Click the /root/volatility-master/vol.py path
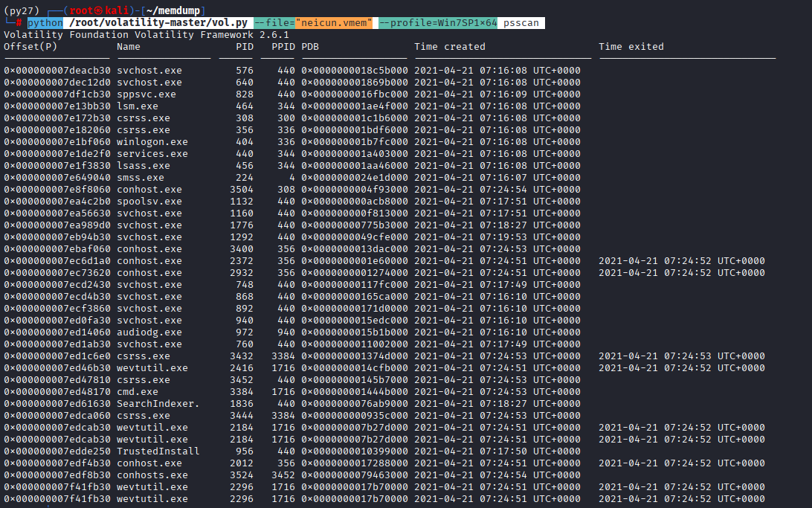812x508 pixels. [164, 23]
